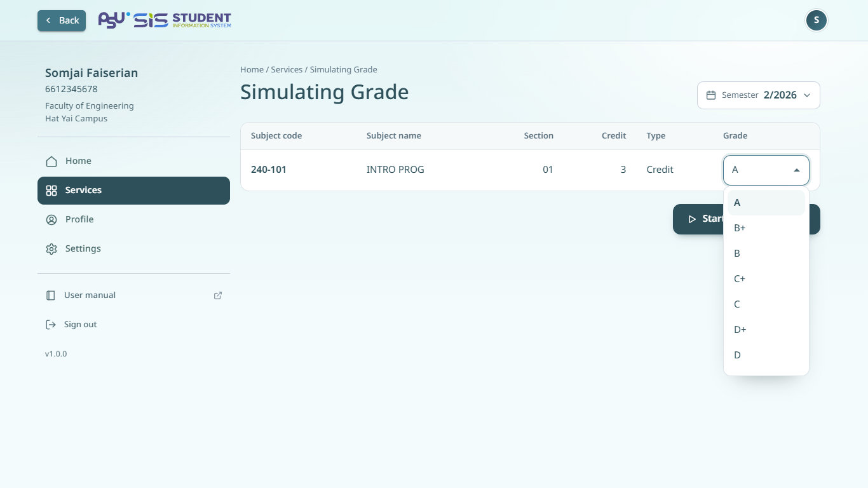
Task: Click the Services grid icon
Action: 51,191
